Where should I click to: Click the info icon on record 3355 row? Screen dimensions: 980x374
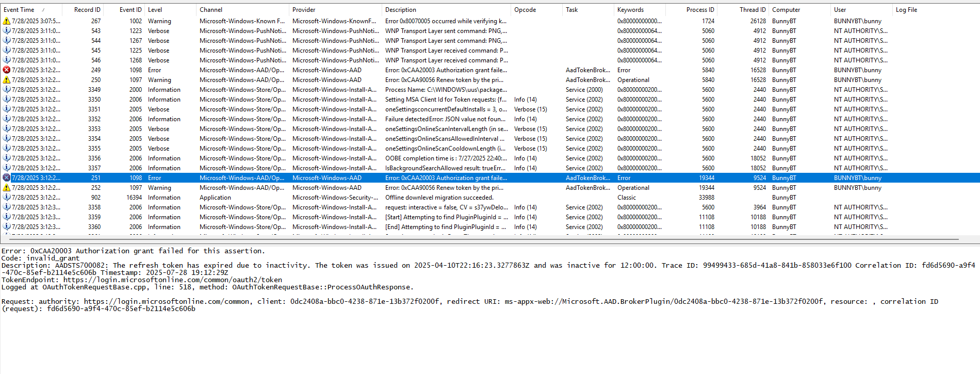(7, 149)
